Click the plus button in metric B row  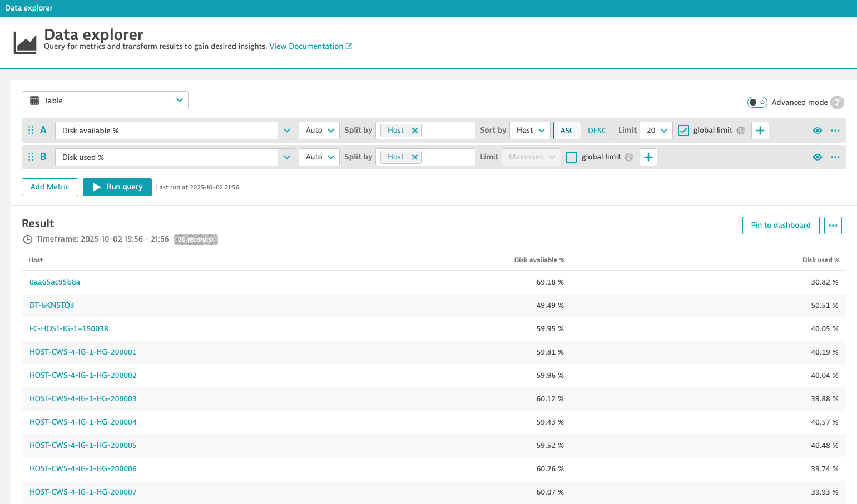coord(648,157)
